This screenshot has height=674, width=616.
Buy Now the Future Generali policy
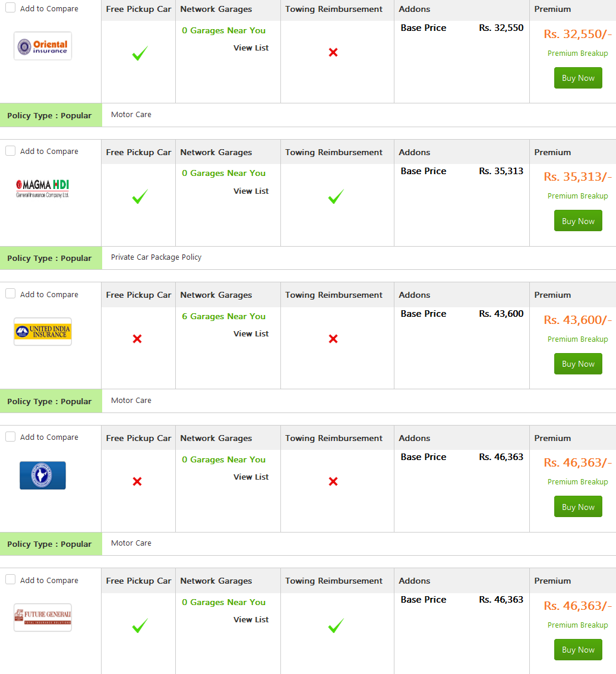tap(578, 650)
